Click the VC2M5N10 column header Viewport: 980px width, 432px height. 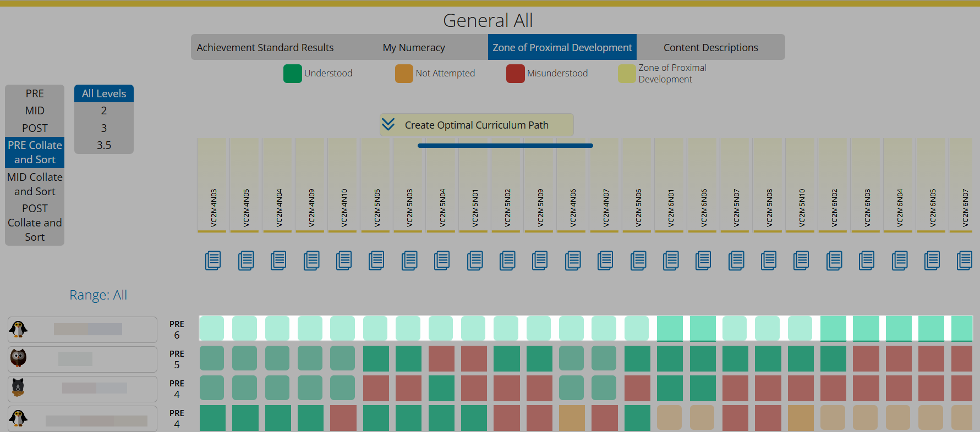coord(800,185)
